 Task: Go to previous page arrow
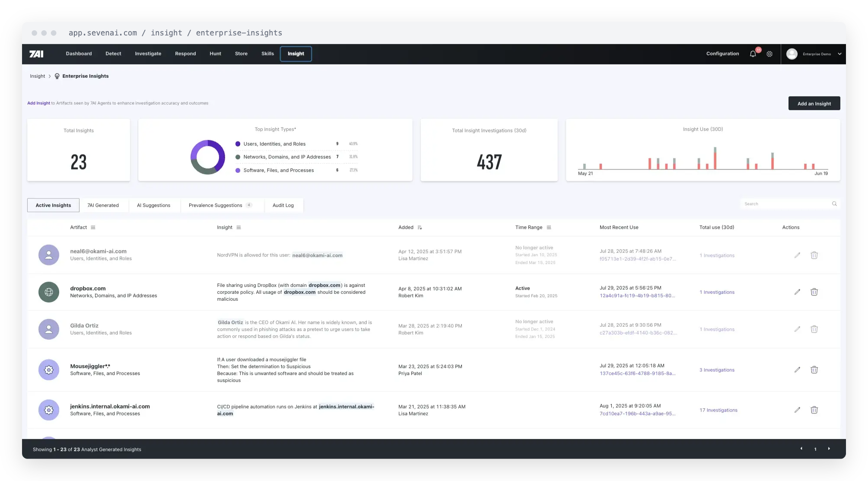click(x=801, y=449)
